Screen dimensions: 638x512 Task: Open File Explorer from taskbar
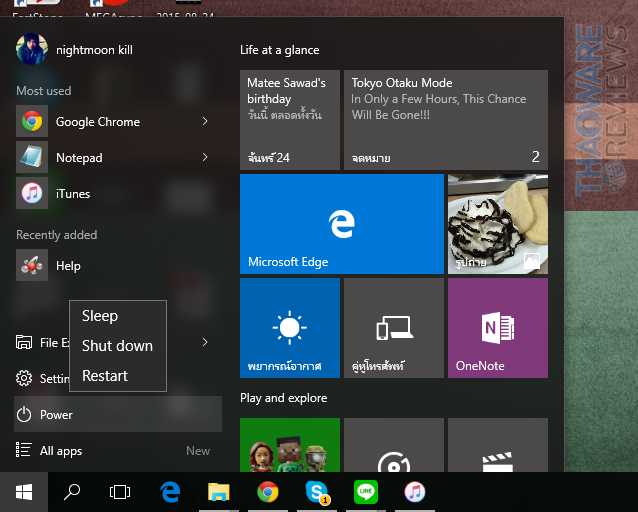tap(218, 491)
